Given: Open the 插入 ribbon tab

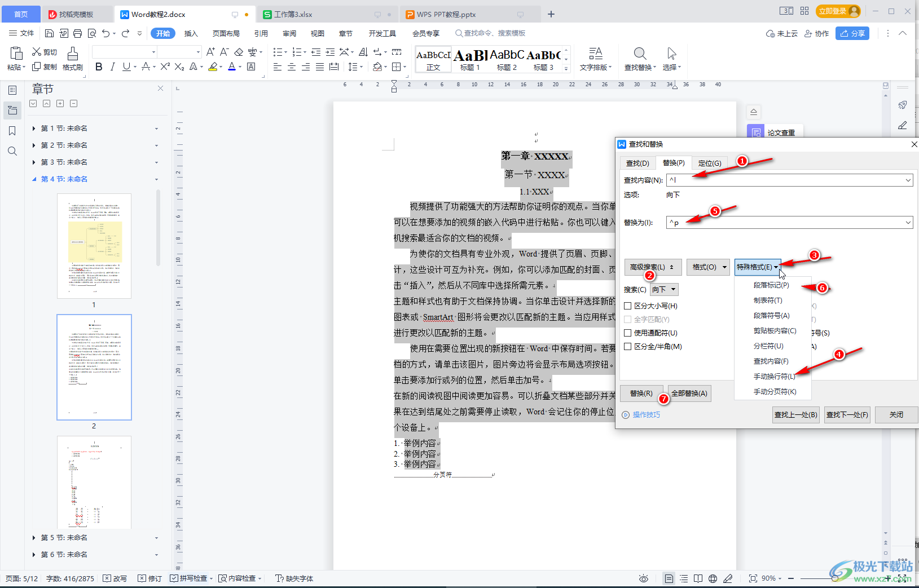Looking at the screenshot, I should [191, 33].
